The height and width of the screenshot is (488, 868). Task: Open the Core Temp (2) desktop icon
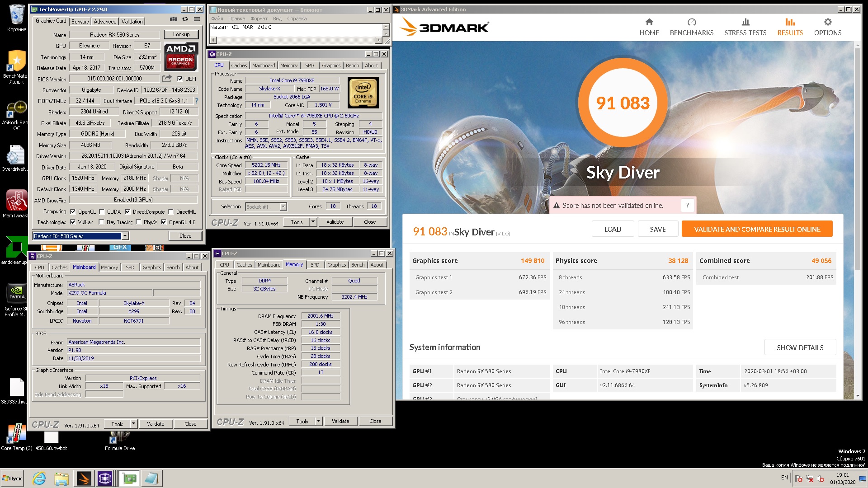[17, 437]
